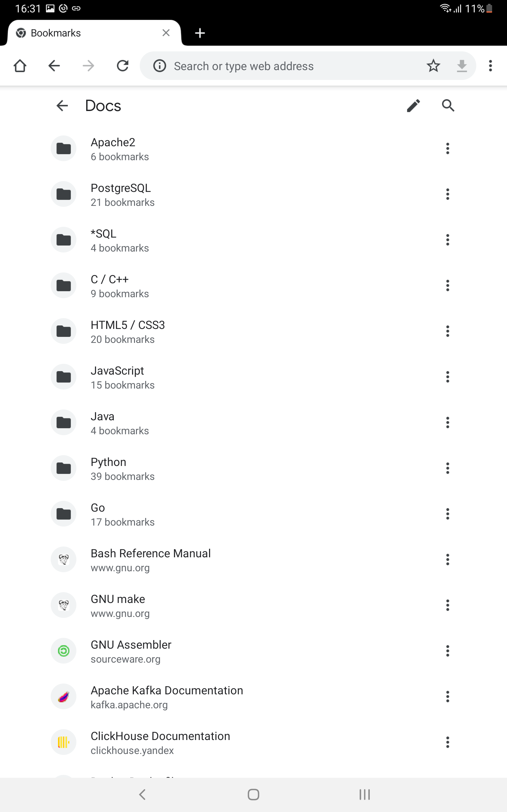507x812 pixels.
Task: Open Apache Kafka Documentation bookmark
Action: (167, 697)
